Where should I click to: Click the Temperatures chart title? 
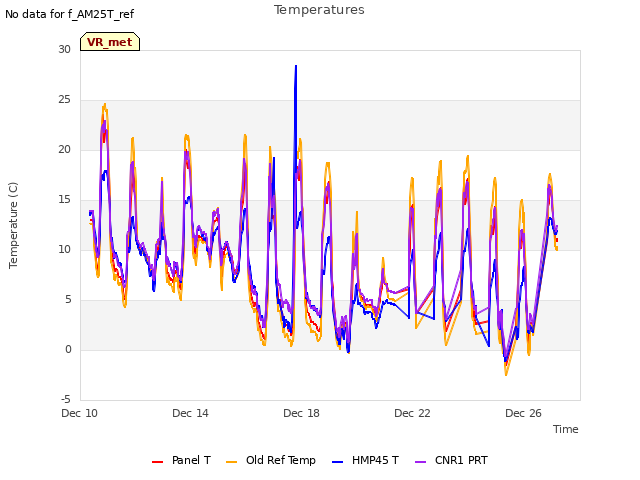click(319, 10)
